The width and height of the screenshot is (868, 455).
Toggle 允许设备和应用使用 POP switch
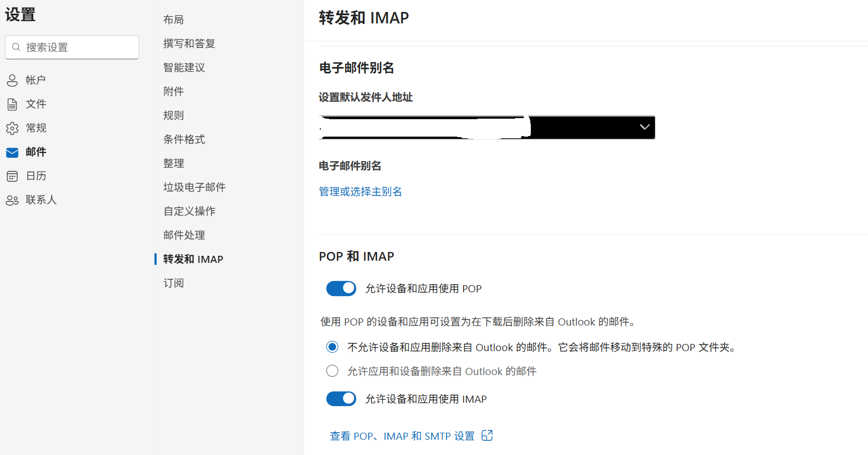click(x=341, y=288)
